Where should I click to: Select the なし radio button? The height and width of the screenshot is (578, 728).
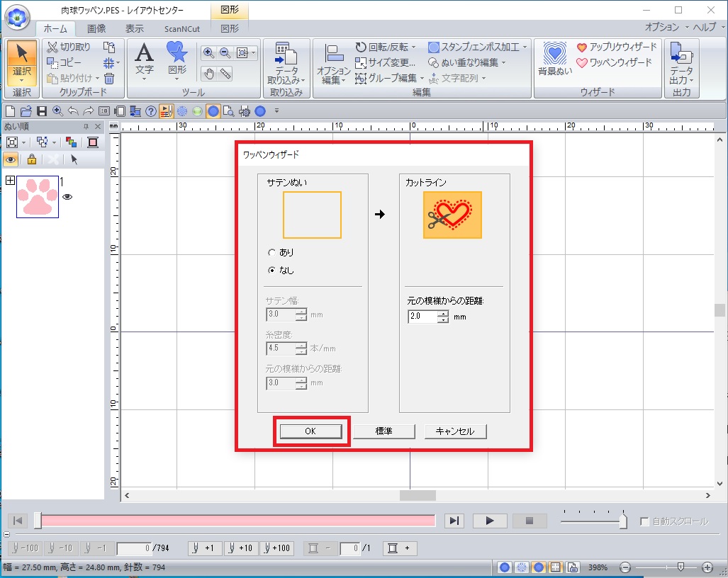click(x=271, y=270)
